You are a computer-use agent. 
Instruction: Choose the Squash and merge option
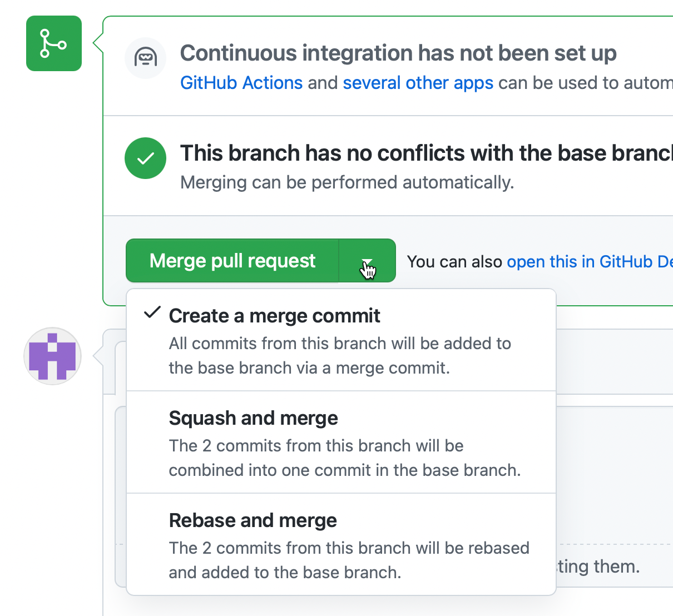tap(342, 443)
